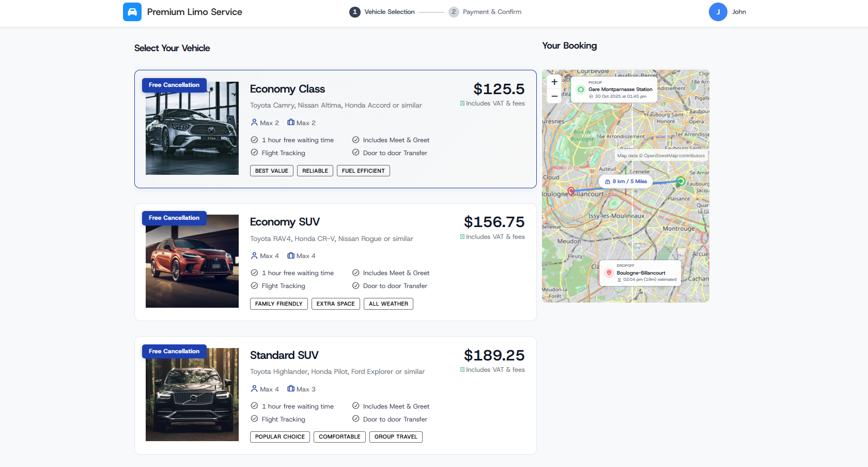Click the green pickup marker on map

tap(680, 181)
